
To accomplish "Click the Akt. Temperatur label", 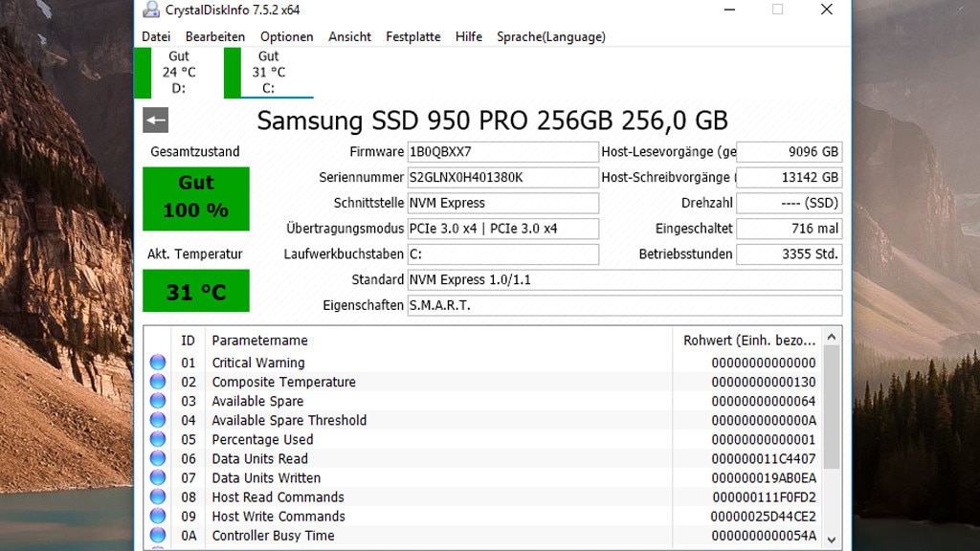I will coord(195,254).
